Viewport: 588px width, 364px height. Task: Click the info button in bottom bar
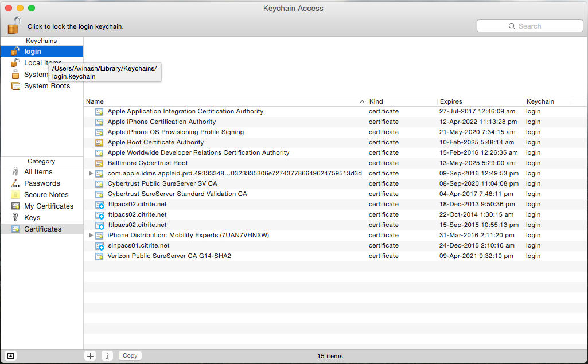click(107, 355)
